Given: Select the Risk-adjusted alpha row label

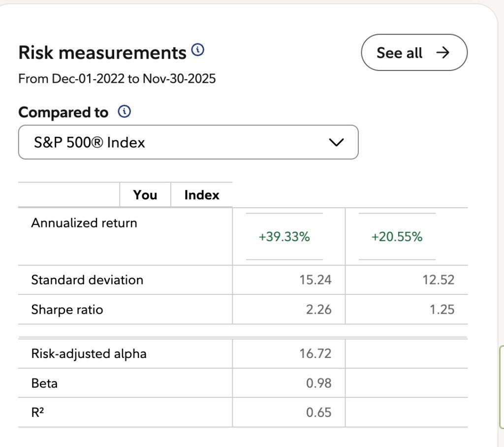Looking at the screenshot, I should tap(89, 353).
